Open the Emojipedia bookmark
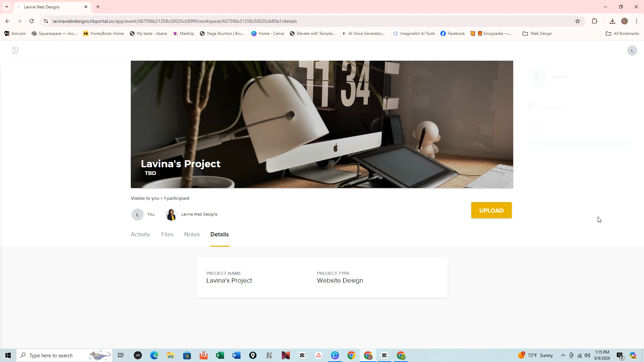This screenshot has width=644, height=362. (491, 34)
